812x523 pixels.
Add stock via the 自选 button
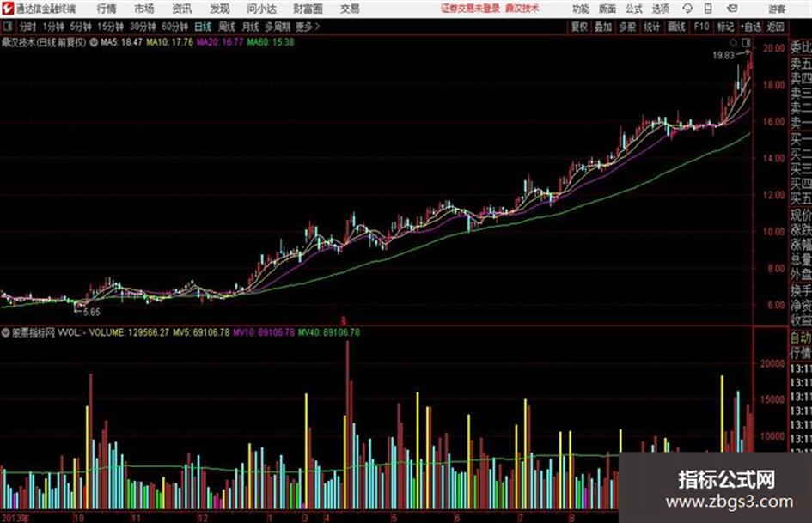pyautogui.click(x=751, y=27)
